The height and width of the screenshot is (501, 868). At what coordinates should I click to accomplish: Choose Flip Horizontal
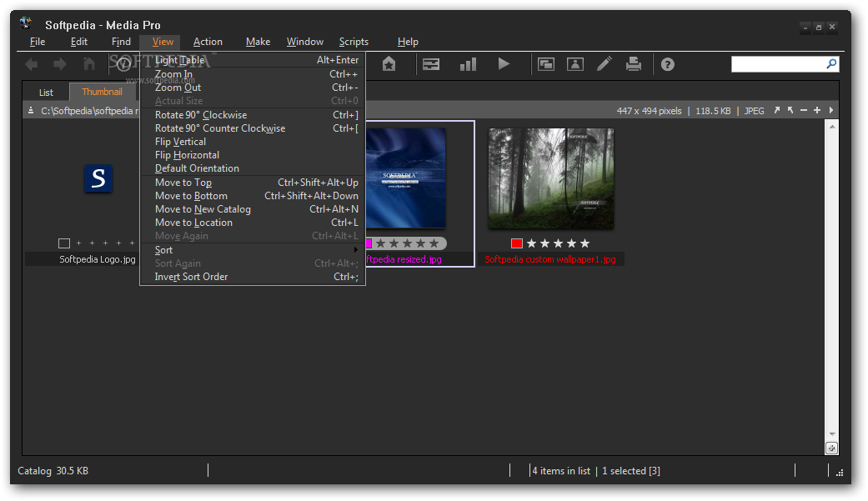[253, 155]
